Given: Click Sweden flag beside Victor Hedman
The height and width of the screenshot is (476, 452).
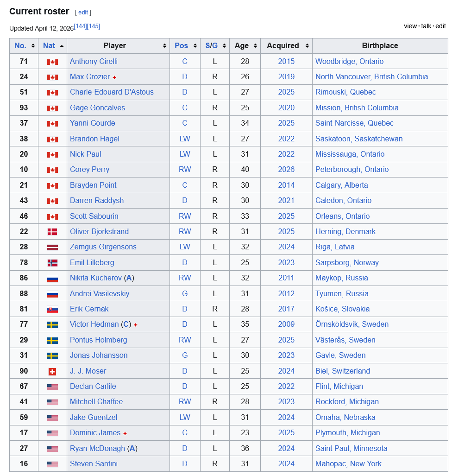Looking at the screenshot, I should [52, 325].
